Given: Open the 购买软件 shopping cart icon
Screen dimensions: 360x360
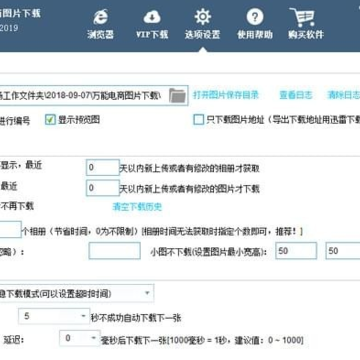Looking at the screenshot, I should [x=302, y=17].
